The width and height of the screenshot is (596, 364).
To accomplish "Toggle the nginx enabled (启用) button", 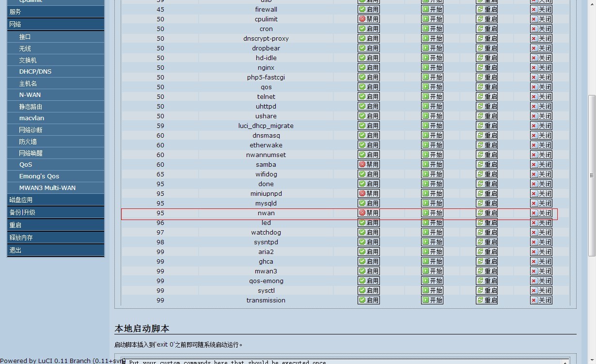I will click(369, 67).
